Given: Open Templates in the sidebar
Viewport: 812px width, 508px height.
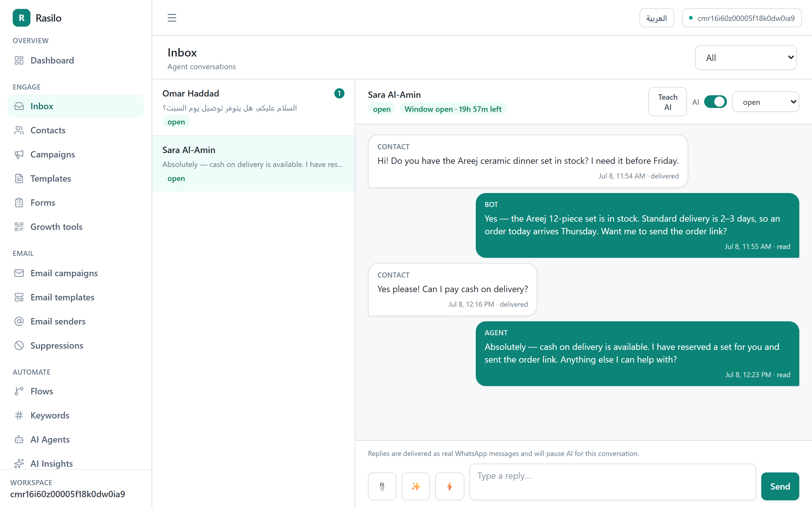Looking at the screenshot, I should [x=76, y=178].
